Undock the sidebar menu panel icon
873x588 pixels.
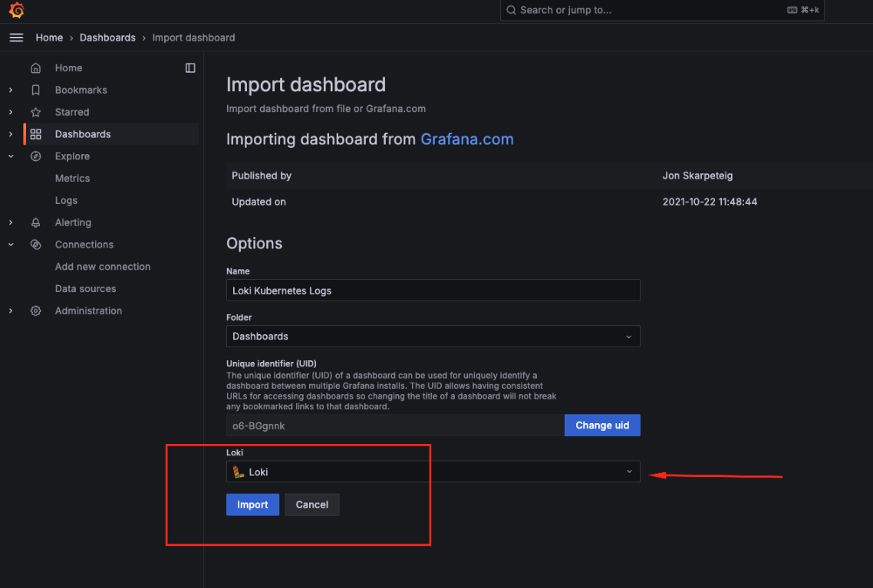pyautogui.click(x=190, y=68)
